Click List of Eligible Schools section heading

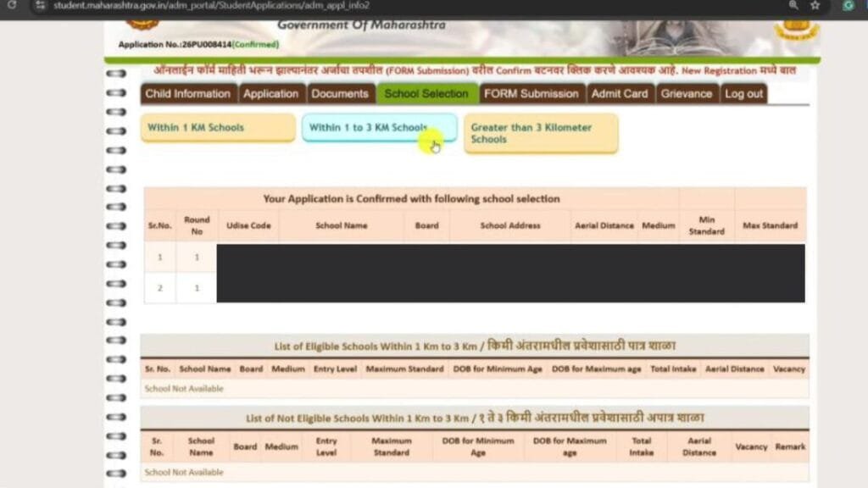(x=475, y=346)
